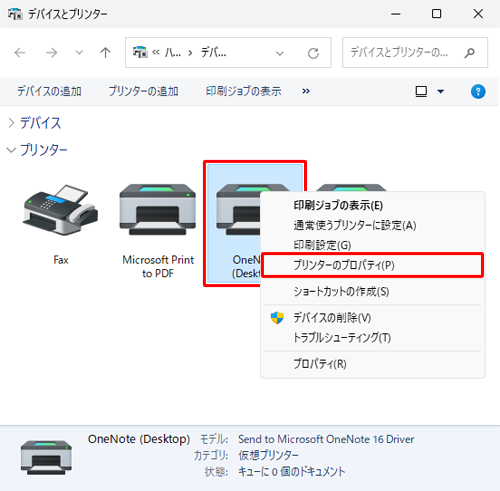Open Help with the blue question icon

point(478,91)
